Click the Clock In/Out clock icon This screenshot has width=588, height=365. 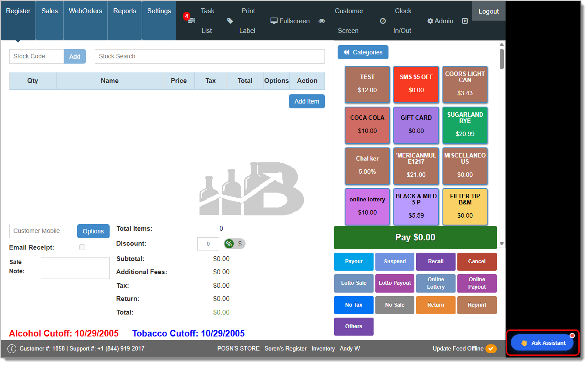[383, 21]
